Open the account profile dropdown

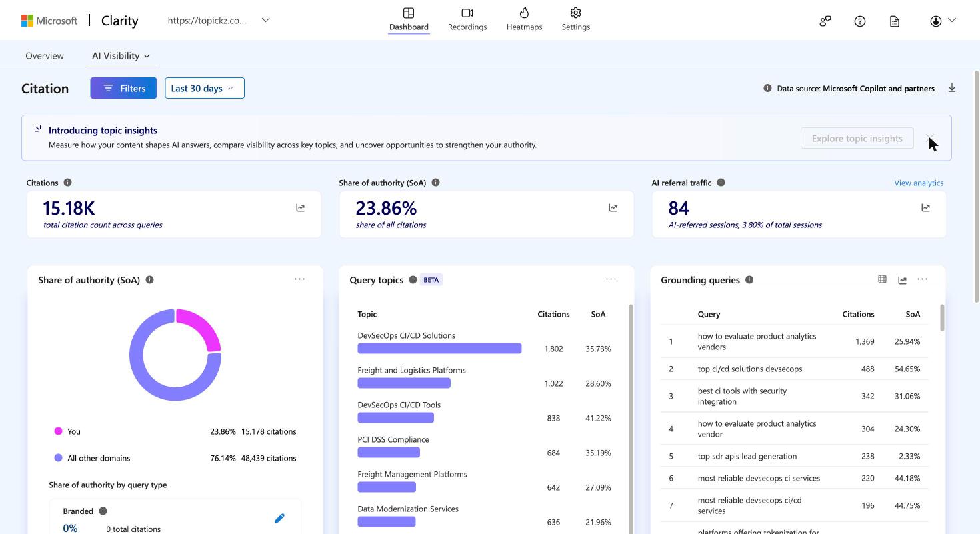click(x=943, y=21)
